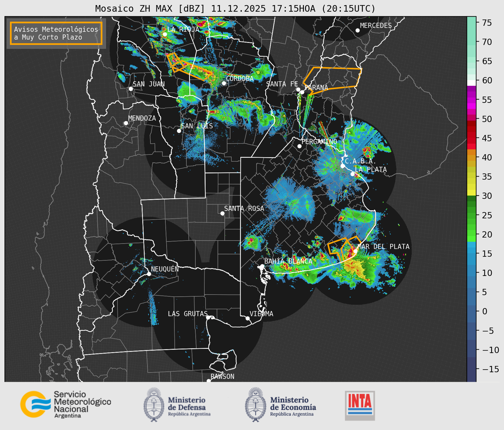Select the Mercedes city marker dot
504x430 pixels.
pos(358,31)
